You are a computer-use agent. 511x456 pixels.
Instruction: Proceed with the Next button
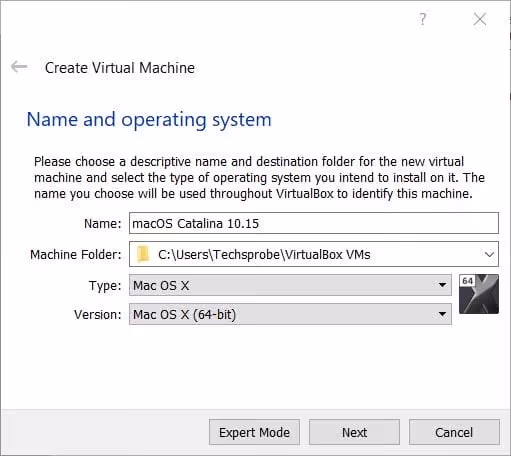[354, 432]
